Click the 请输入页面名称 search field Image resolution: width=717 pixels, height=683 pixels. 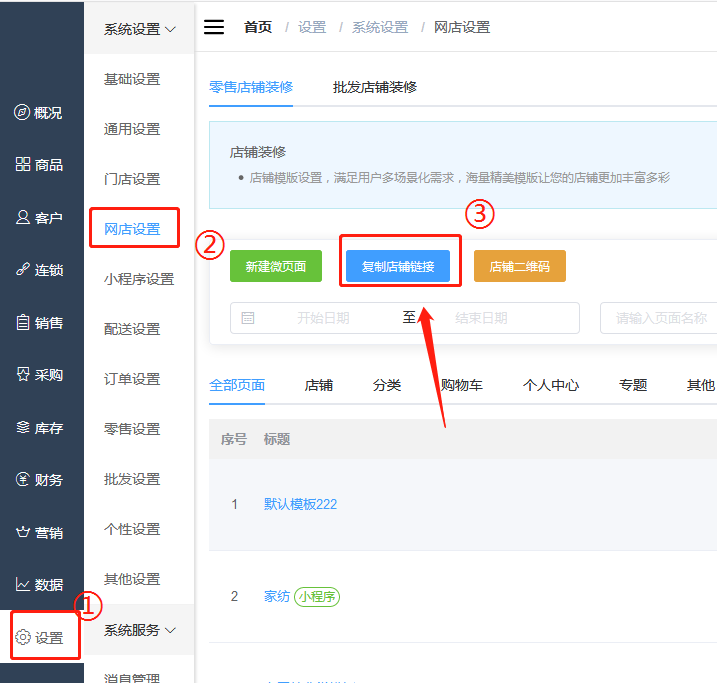(659, 318)
